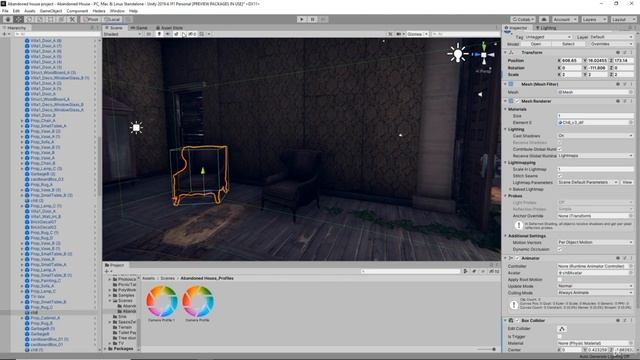Select the Transform tool in the toolbar
This screenshot has height=360, width=640.
pyautogui.click(x=61, y=19)
